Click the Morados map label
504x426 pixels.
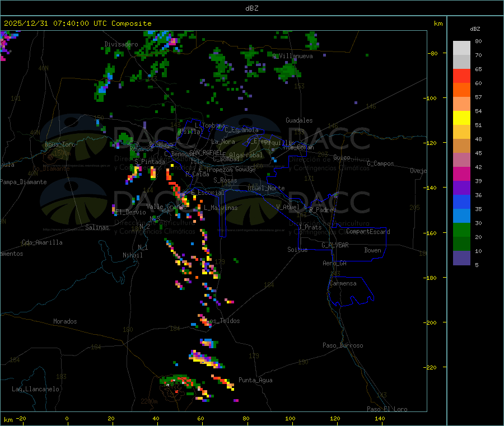(x=66, y=321)
